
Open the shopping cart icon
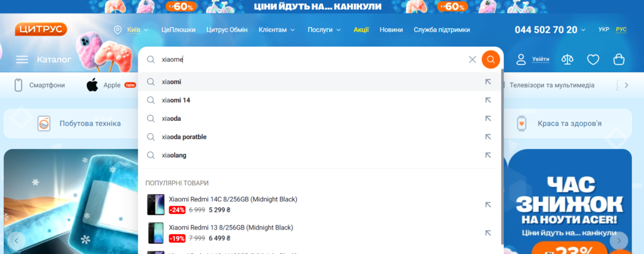[x=618, y=60]
